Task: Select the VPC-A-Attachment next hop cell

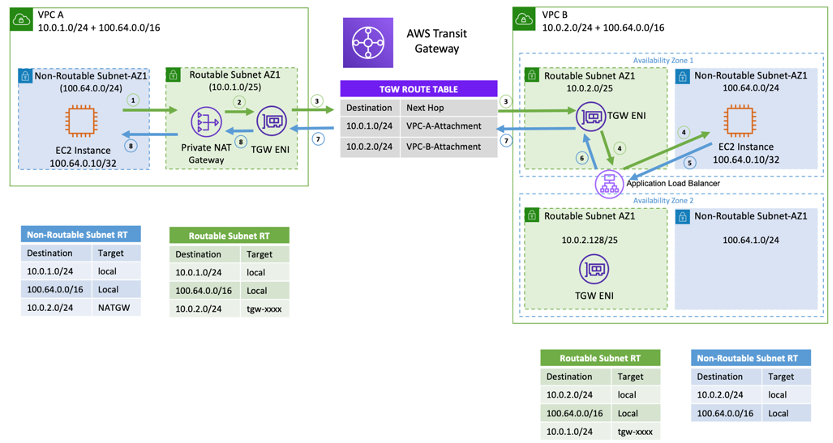Action: click(x=445, y=127)
